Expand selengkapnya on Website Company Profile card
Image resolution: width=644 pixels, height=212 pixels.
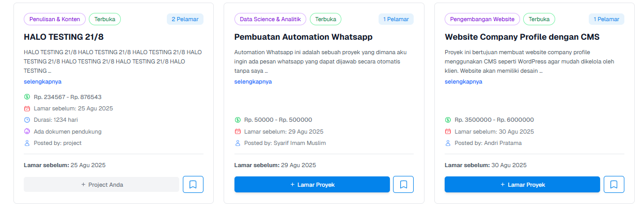pyautogui.click(x=463, y=81)
